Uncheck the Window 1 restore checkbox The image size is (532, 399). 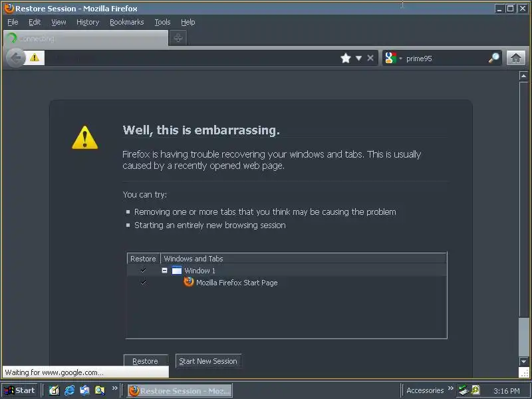(143, 271)
